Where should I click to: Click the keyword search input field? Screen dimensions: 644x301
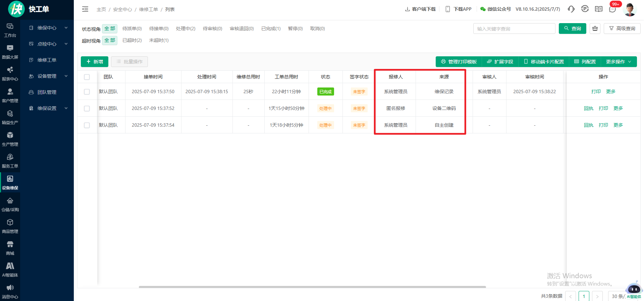click(514, 29)
